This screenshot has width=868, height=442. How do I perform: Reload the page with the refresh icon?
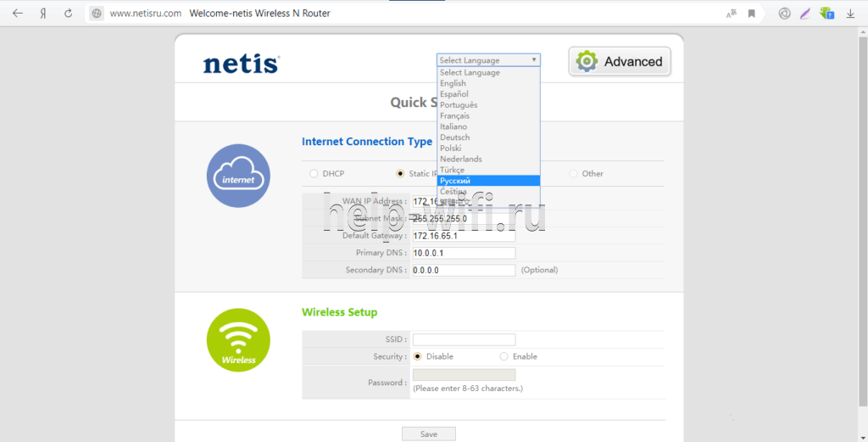click(68, 14)
